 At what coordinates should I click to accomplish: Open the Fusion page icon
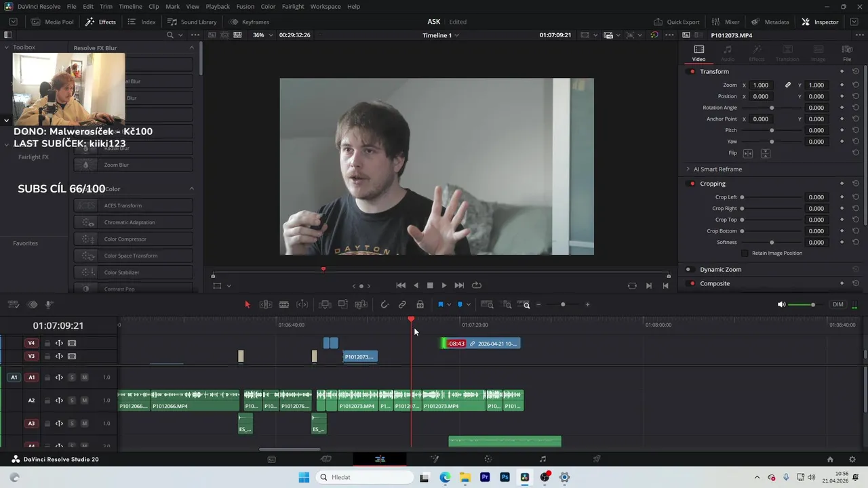coord(434,459)
